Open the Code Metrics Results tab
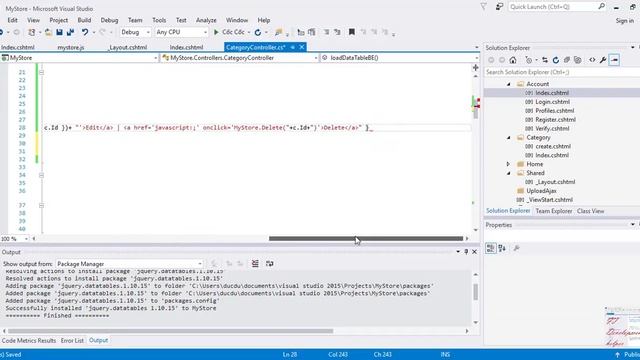Viewport: 640px width, 360px height. (29, 340)
